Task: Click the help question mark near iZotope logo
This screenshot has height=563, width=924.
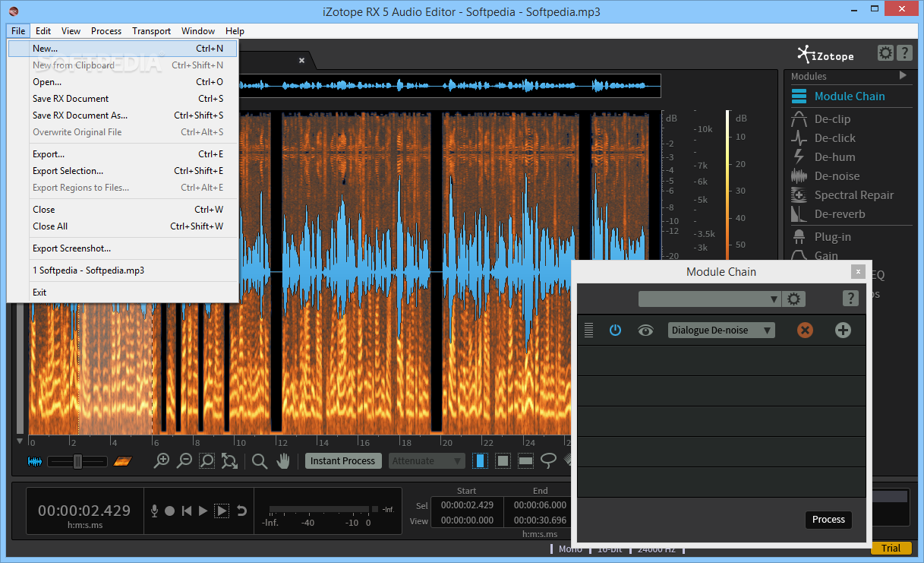Action: tap(904, 53)
